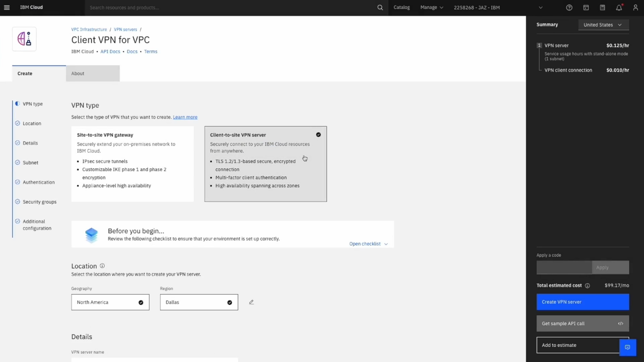Expand the Open checklist section
The height and width of the screenshot is (362, 644).
point(368,244)
